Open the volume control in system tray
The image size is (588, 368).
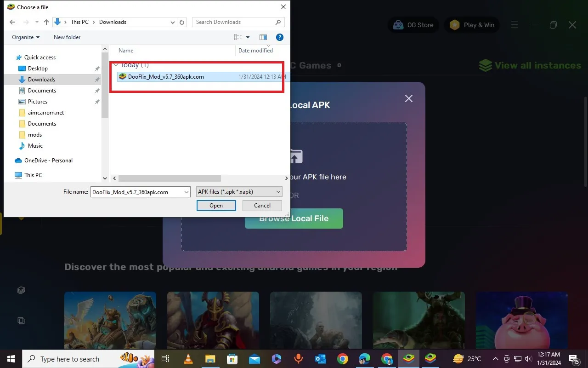click(528, 359)
